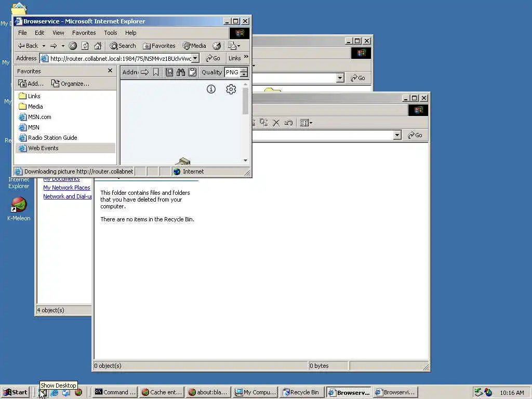Click the settings gear icon on the page

point(231,89)
